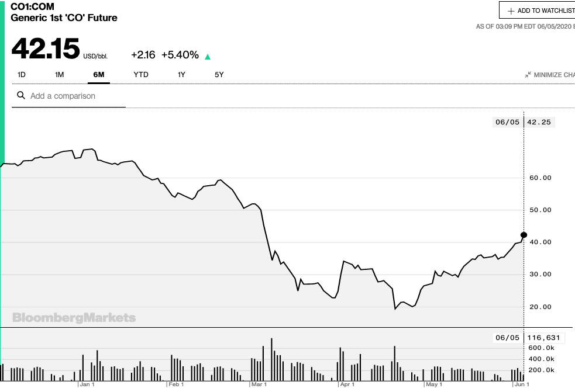Image resolution: width=575 pixels, height=392 pixels.
Task: Click the minimize chart arrows icon
Action: point(528,75)
